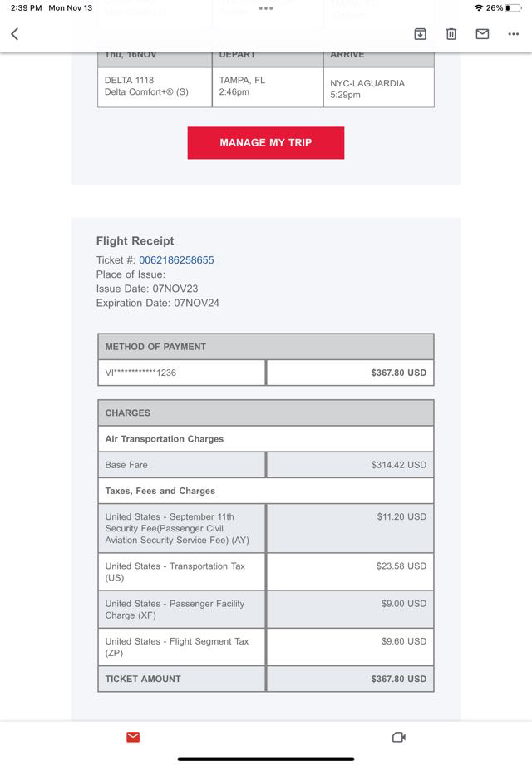The width and height of the screenshot is (532, 766).
Task: Mark email unread with envelope icon
Action: pyautogui.click(x=482, y=34)
